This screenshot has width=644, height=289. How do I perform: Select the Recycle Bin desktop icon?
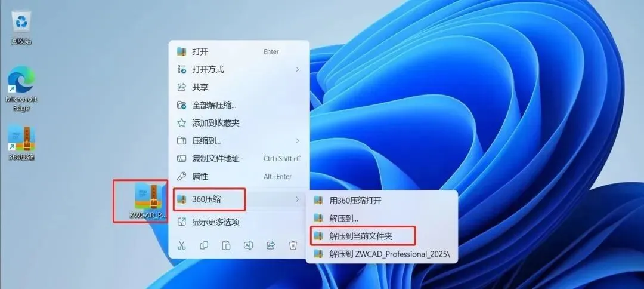click(x=21, y=28)
